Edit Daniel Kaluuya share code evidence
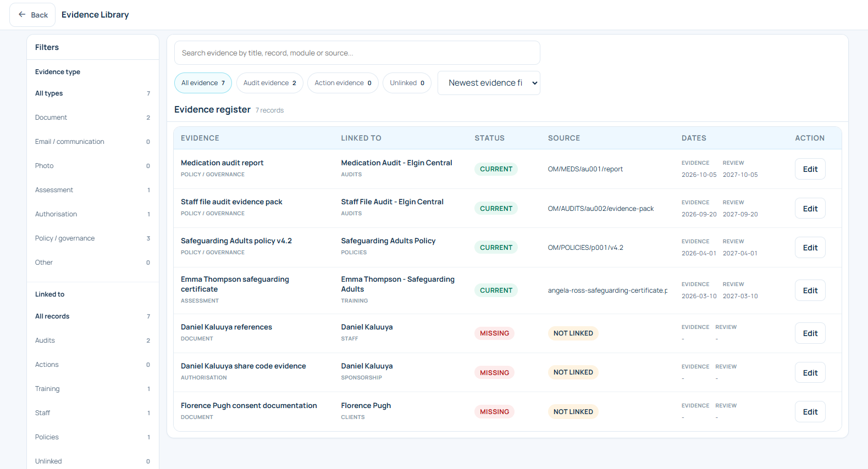Screen dimensions: 868x469 [810, 373]
